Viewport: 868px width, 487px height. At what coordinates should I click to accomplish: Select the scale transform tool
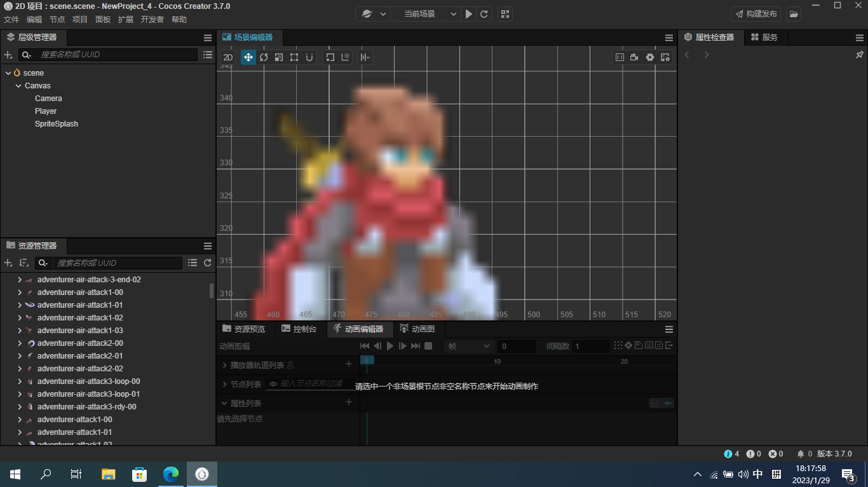point(279,57)
